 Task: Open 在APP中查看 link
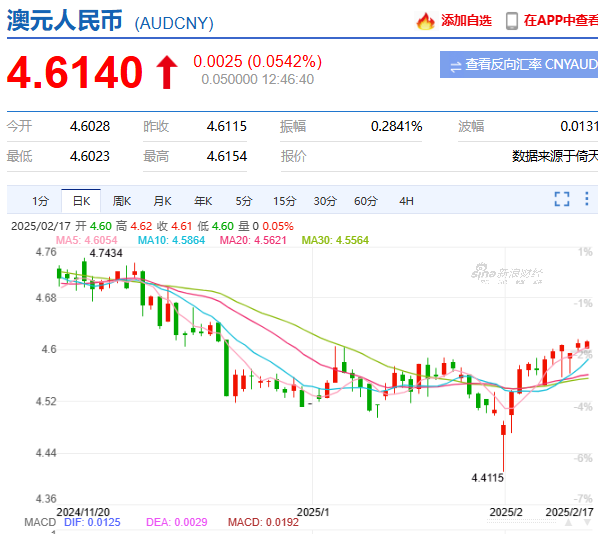click(x=561, y=21)
